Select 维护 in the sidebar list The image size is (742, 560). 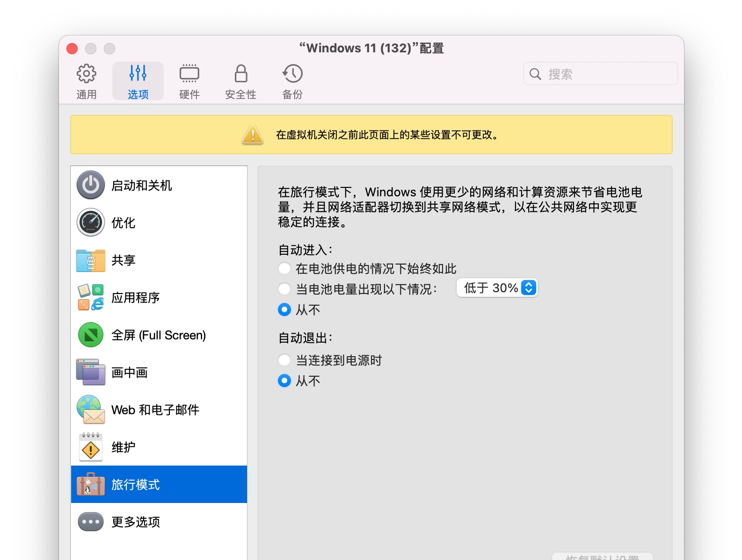point(159,447)
